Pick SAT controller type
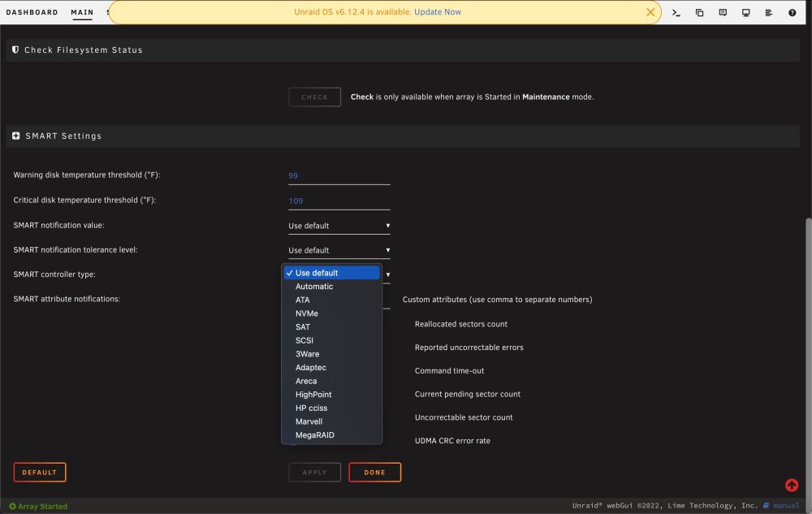Screen dimensions: 812x514 [x=331, y=326]
